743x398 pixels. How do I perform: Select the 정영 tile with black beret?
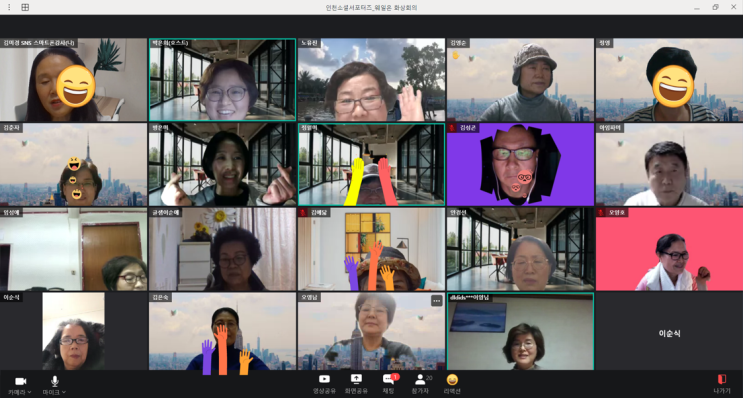pos(669,80)
